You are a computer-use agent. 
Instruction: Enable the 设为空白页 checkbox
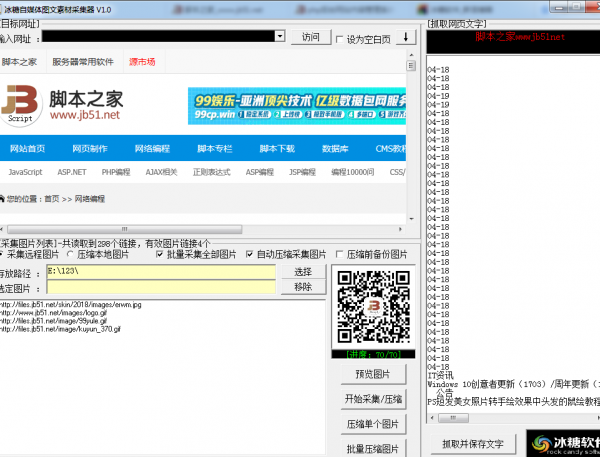pyautogui.click(x=339, y=39)
